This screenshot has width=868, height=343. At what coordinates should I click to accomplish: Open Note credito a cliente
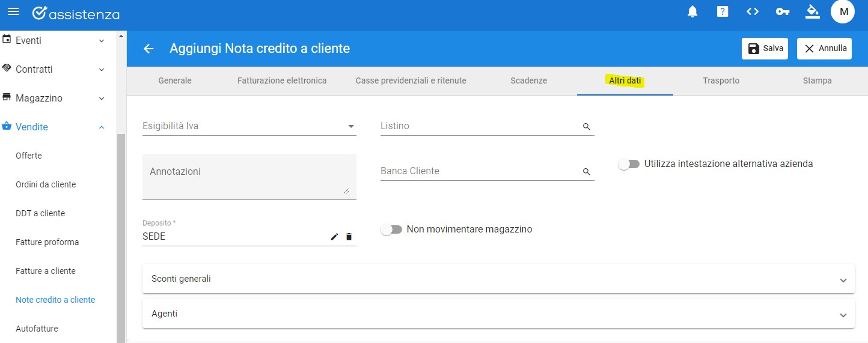[x=55, y=300]
